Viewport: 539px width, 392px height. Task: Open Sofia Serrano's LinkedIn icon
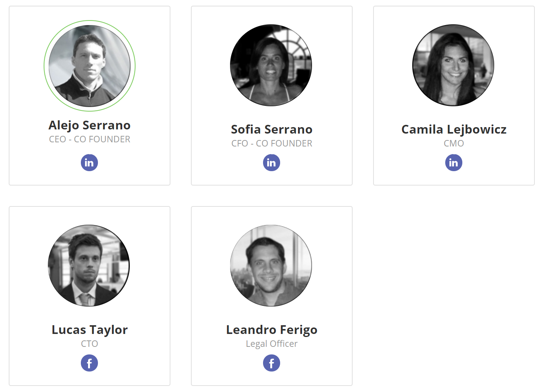click(x=272, y=163)
